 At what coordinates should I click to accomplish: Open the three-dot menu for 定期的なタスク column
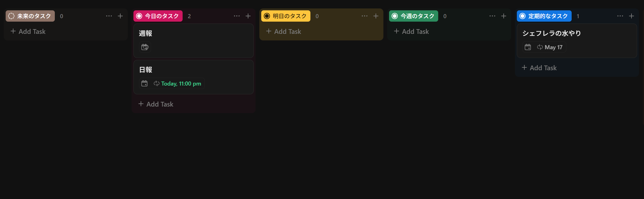coord(620,16)
